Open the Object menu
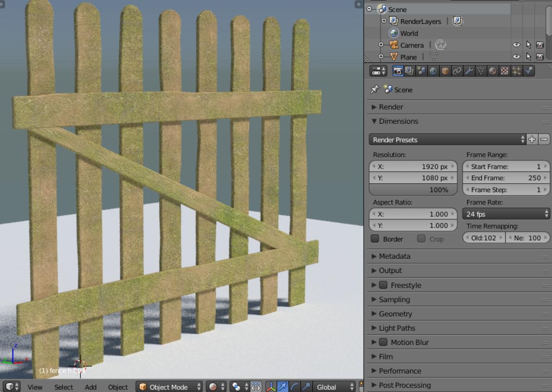Viewport: 552px width, 392px height. coord(118,387)
